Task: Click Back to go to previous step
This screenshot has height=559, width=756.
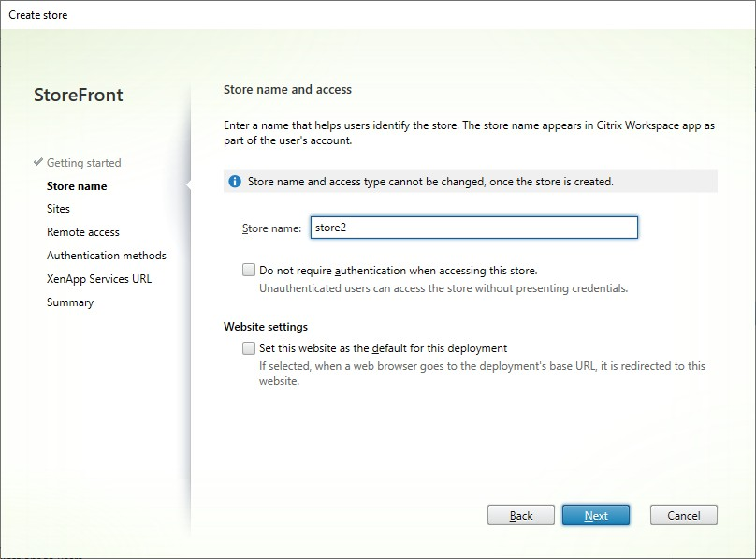Action: click(x=521, y=515)
